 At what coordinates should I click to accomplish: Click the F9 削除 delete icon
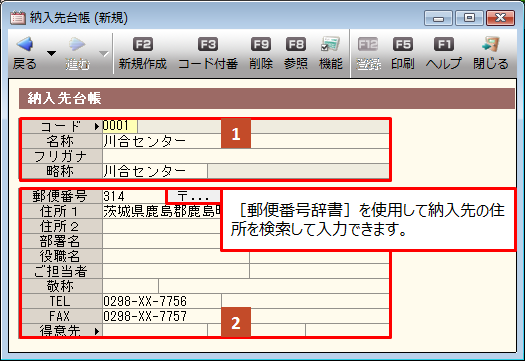coord(261,44)
